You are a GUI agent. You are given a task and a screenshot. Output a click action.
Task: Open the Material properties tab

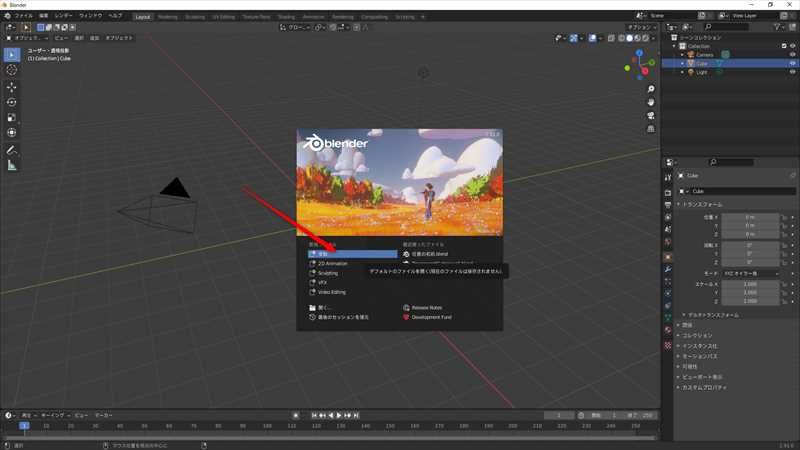click(x=668, y=330)
